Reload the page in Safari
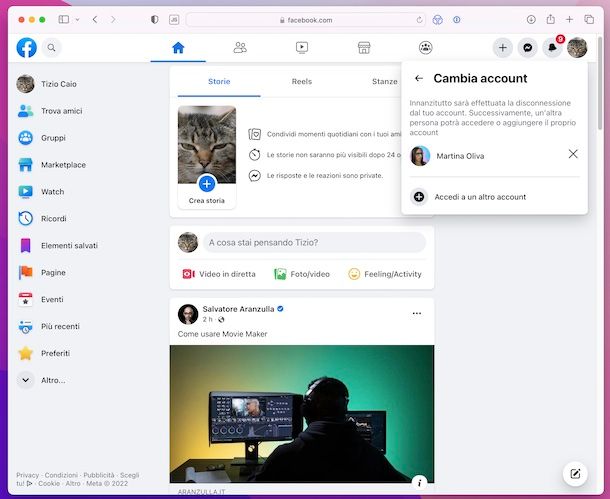 point(419,20)
